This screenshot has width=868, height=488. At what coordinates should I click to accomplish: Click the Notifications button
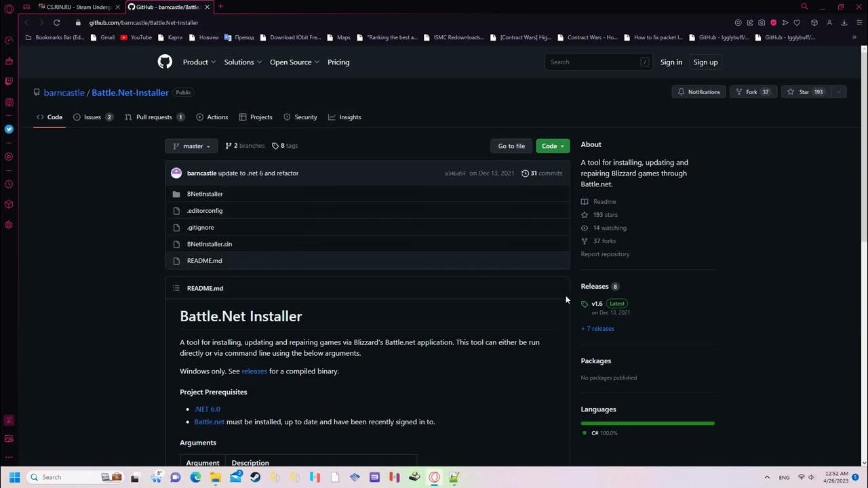pos(698,92)
